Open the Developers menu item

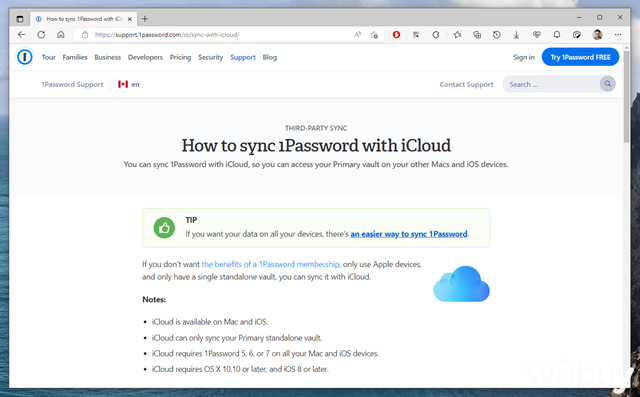(145, 57)
